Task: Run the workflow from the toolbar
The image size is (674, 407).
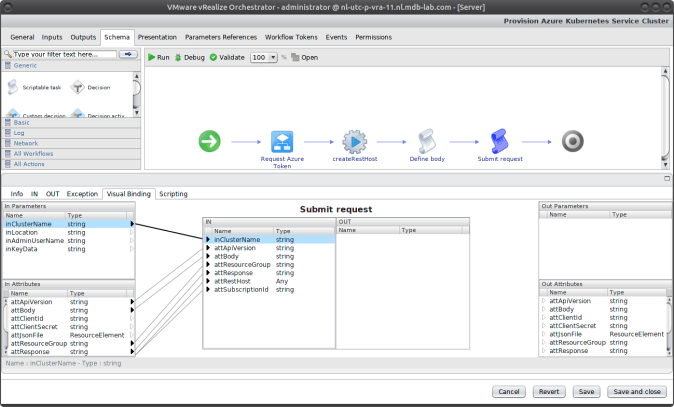Action: tap(159, 57)
